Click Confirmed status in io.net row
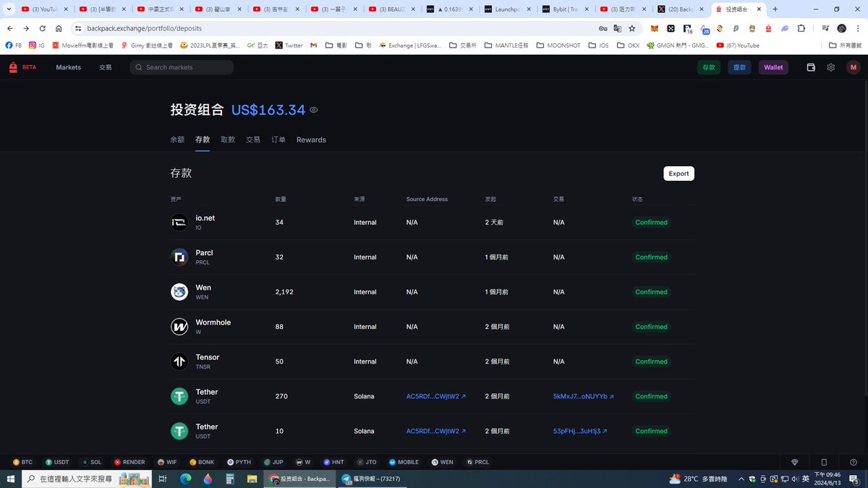This screenshot has width=868, height=488. coord(651,223)
